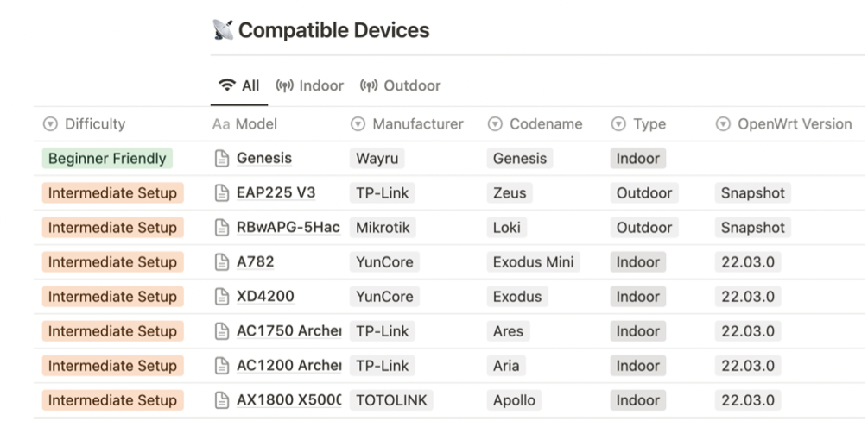
Task: Click the TOTOLINK manufacturer tag
Action: pyautogui.click(x=391, y=400)
